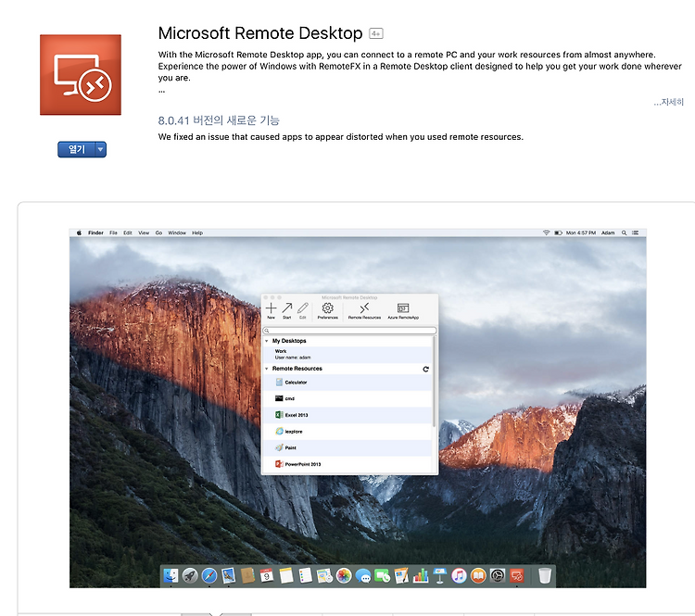Open the dropdown arrow beside 열기
The image size is (695, 616).
(101, 149)
